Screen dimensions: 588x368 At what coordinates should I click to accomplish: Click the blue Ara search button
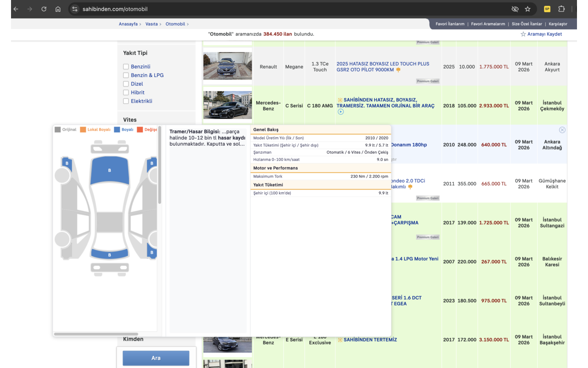click(x=156, y=358)
